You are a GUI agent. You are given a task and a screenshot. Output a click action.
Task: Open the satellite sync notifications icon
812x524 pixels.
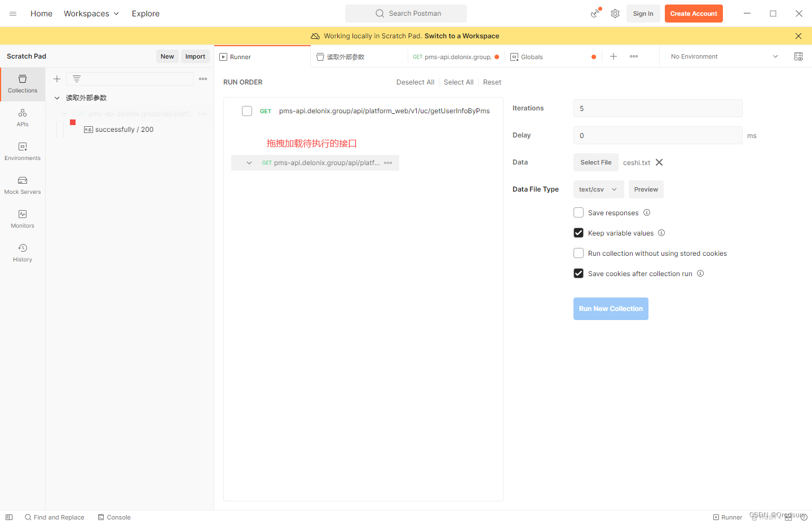(x=595, y=13)
